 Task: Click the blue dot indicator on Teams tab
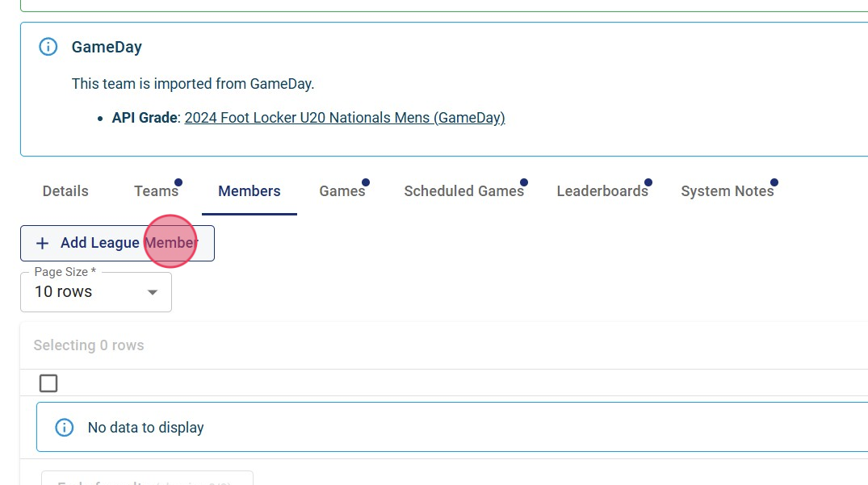[178, 182]
